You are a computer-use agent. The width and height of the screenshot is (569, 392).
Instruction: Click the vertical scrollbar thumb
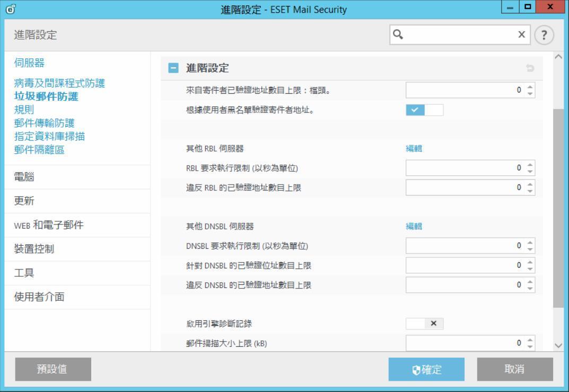[558, 208]
